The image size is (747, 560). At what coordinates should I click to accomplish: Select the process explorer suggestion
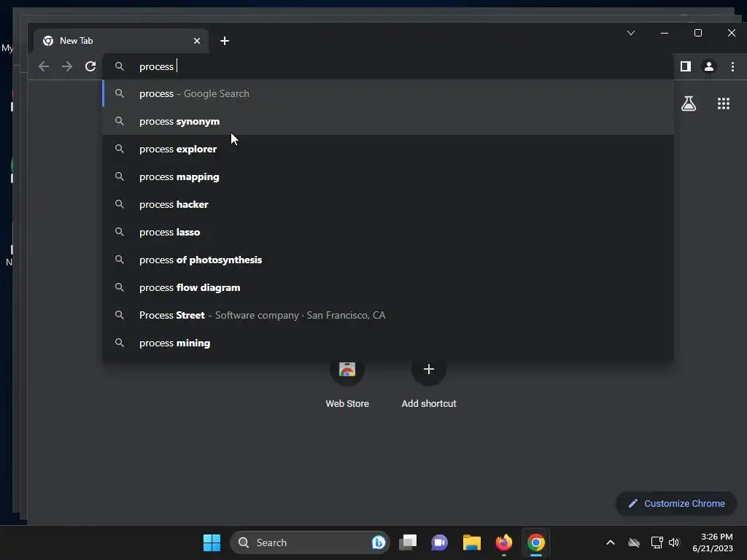pyautogui.click(x=388, y=149)
